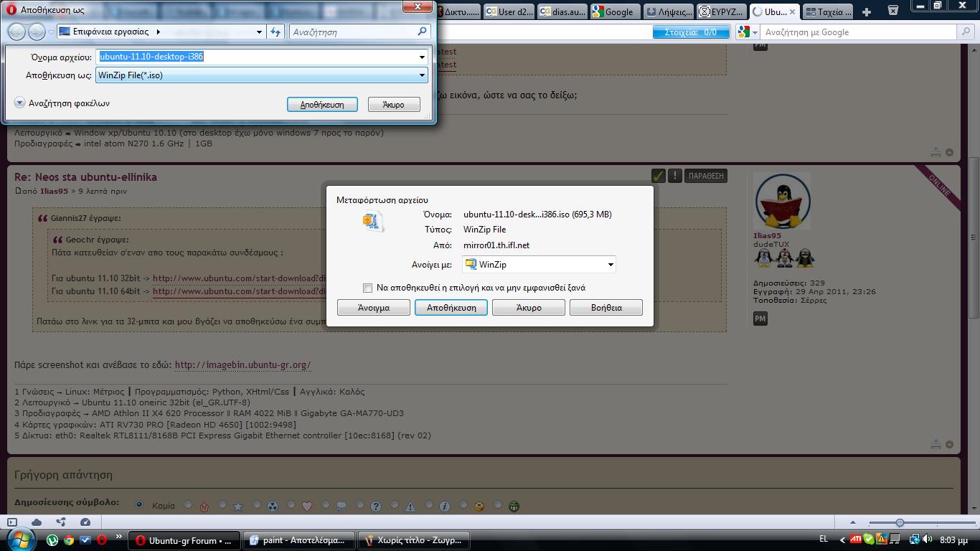Viewport: 980px width, 551px height.
Task: Select the Καμία post icon radio button
Action: point(139,505)
